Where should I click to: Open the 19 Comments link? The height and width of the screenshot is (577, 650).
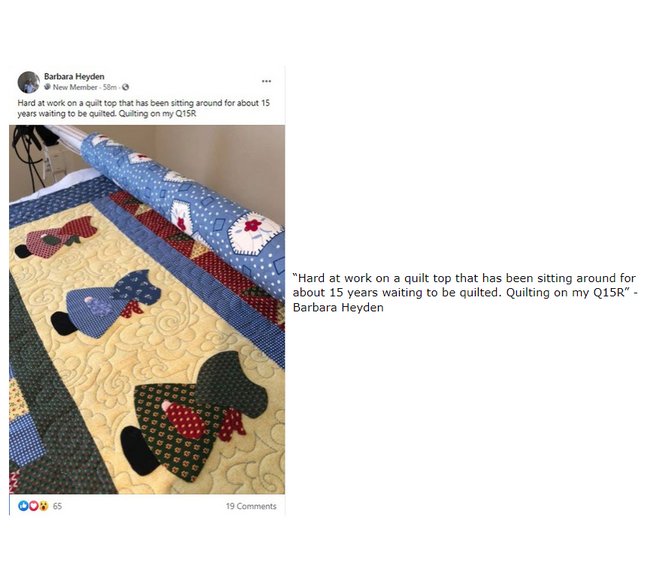(x=251, y=506)
